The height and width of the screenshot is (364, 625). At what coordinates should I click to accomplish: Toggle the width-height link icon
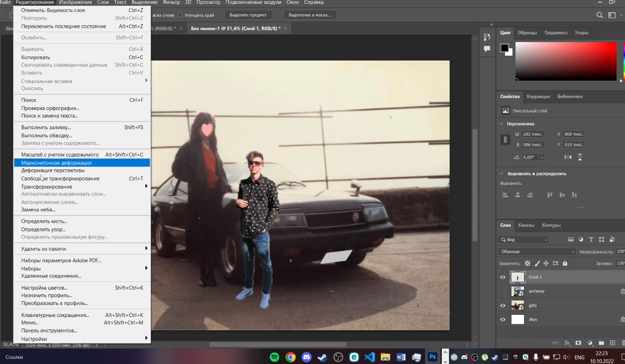click(x=505, y=139)
